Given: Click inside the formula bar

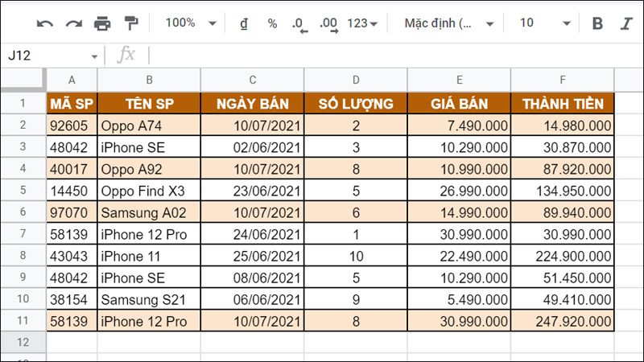Looking at the screenshot, I should 386,56.
